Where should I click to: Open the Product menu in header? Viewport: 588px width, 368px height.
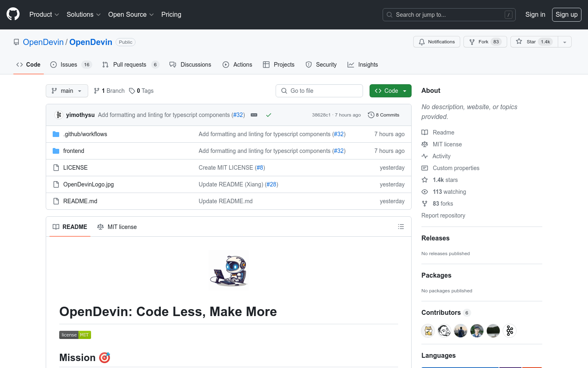(x=44, y=15)
